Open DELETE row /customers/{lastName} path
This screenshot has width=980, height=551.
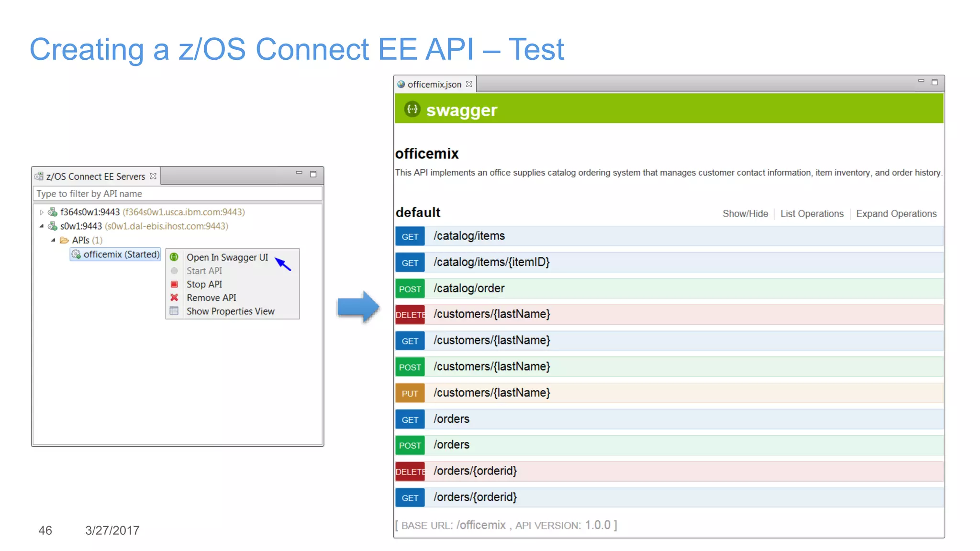tap(492, 314)
